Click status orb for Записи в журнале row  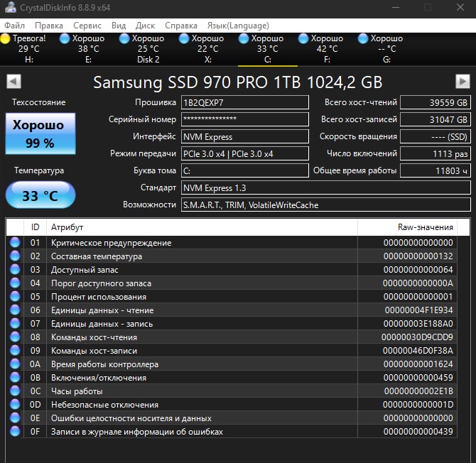pos(15,432)
